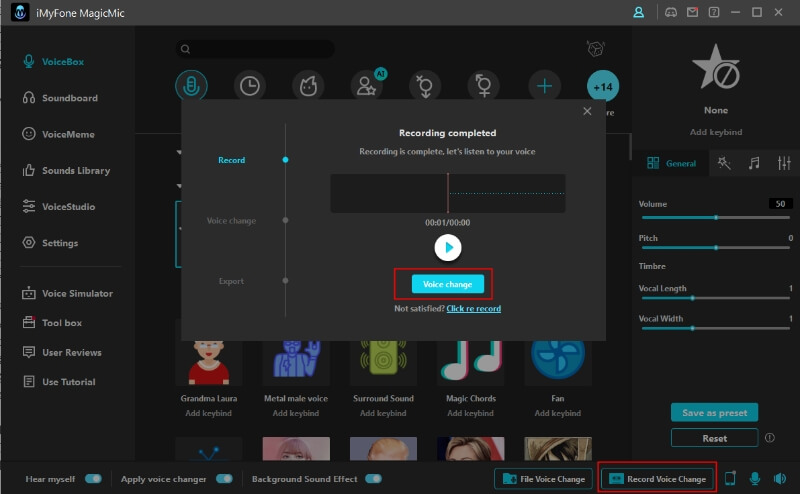Open User Reviews

[x=62, y=352]
